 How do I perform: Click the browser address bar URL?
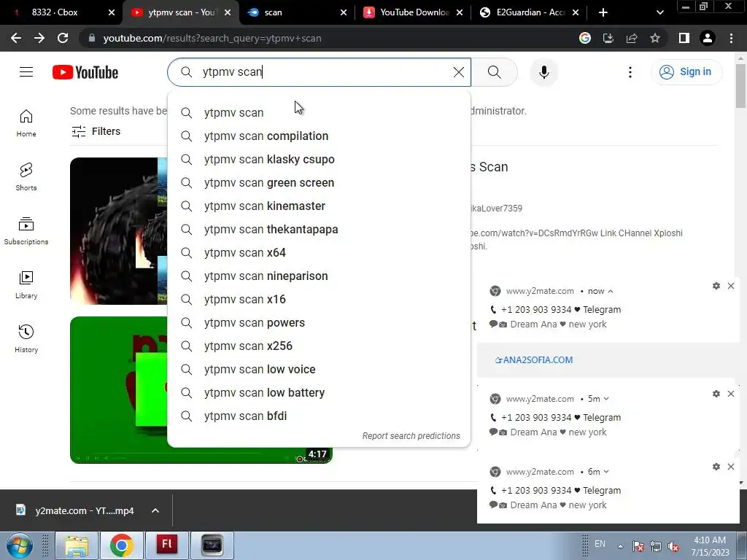click(212, 38)
